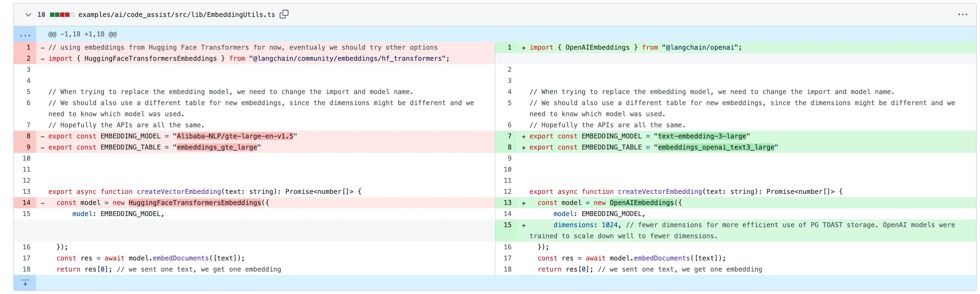Click the minus marker on HuggingFace import line
Viewport: 980px width, 294px height.
point(43,59)
